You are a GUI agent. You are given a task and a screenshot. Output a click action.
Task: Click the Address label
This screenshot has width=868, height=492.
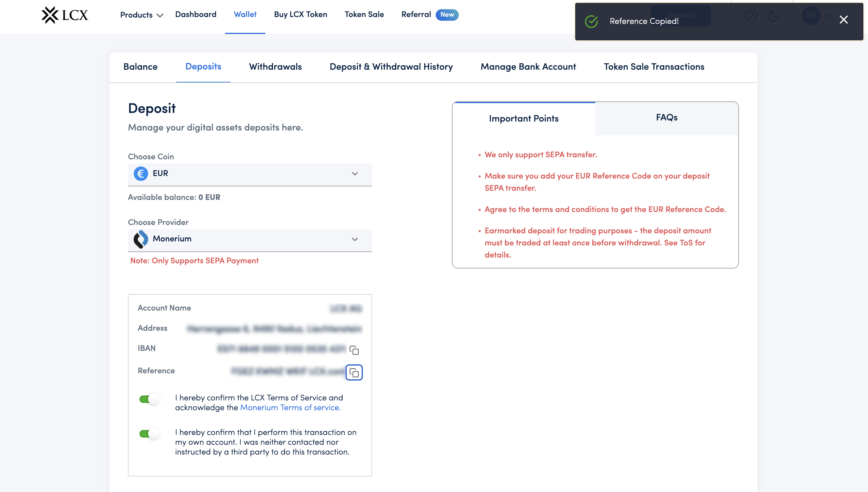point(152,328)
